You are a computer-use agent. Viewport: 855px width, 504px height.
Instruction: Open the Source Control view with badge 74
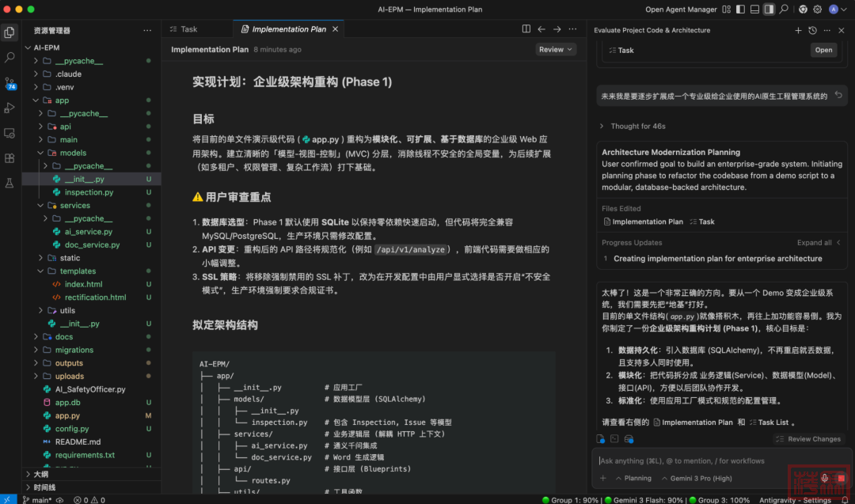9,83
